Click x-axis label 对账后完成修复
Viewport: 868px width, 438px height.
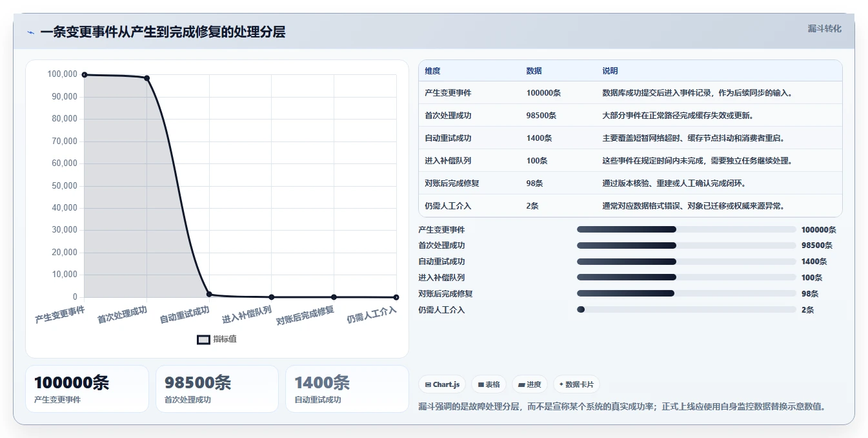[305, 315]
